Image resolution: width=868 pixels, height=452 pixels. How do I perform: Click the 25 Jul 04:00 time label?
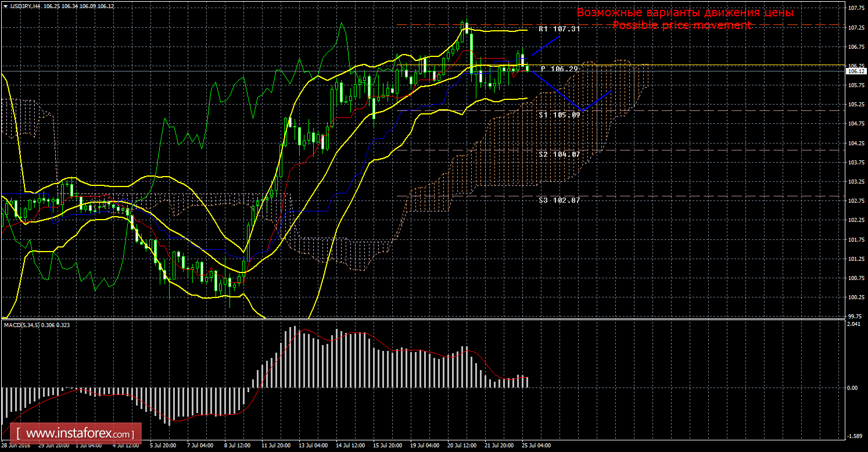[536, 446]
